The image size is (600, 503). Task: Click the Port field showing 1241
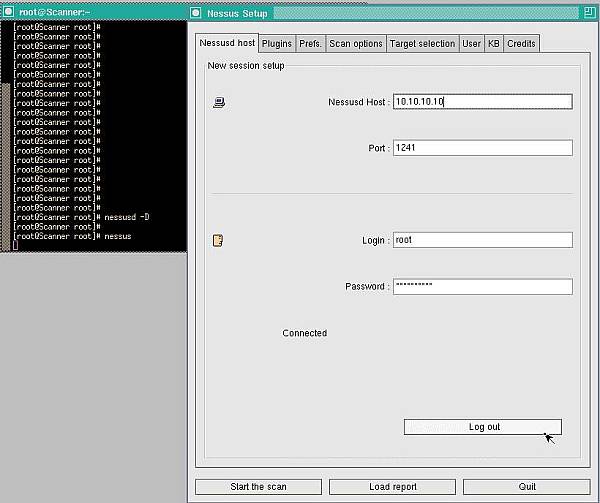[x=483, y=148]
